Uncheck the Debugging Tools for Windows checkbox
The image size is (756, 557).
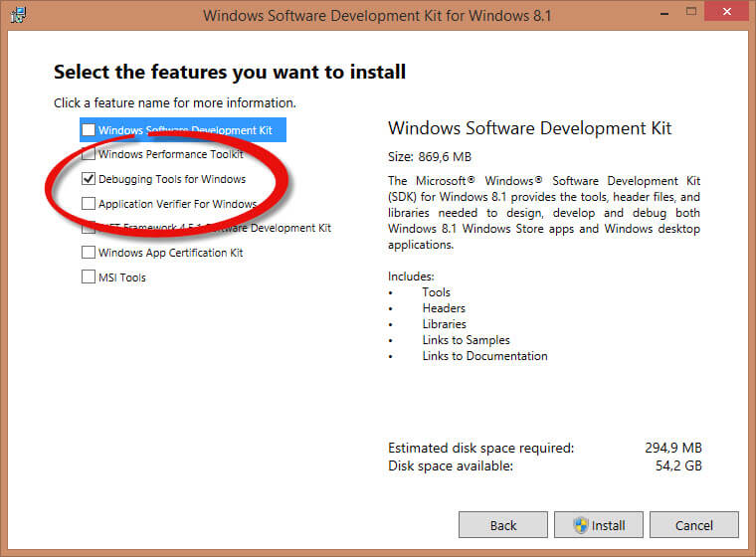click(89, 179)
